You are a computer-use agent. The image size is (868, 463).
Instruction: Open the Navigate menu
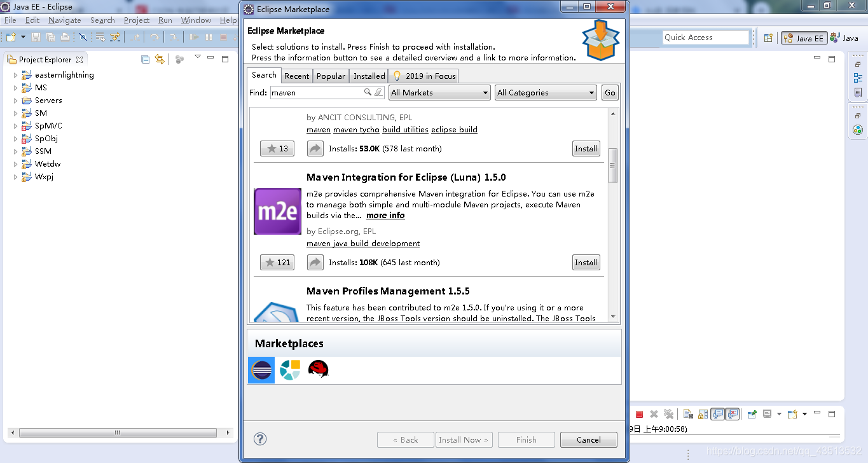point(64,20)
